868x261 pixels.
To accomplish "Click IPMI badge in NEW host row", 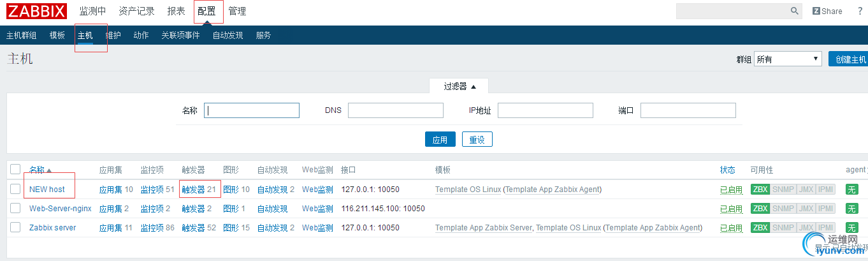I will (x=826, y=190).
